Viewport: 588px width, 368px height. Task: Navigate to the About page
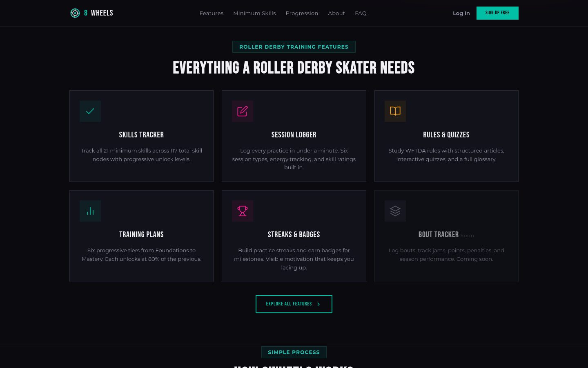(336, 13)
